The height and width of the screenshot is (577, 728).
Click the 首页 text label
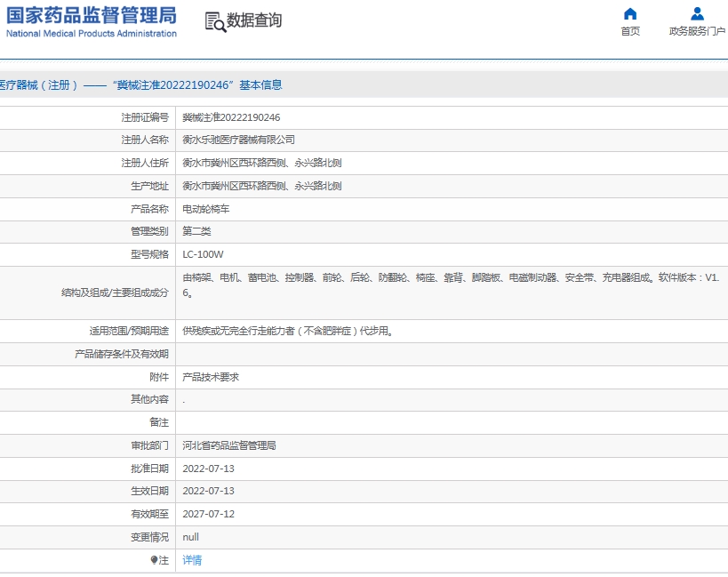[630, 31]
